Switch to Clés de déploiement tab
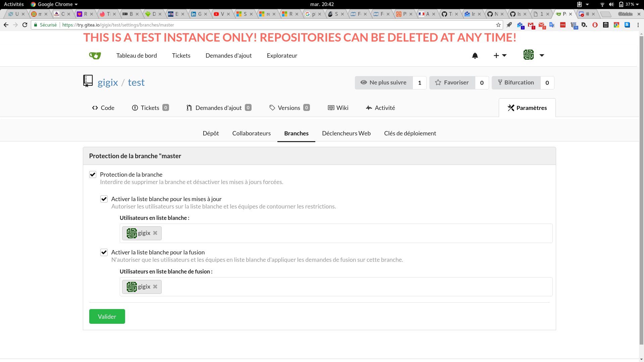 click(x=410, y=133)
